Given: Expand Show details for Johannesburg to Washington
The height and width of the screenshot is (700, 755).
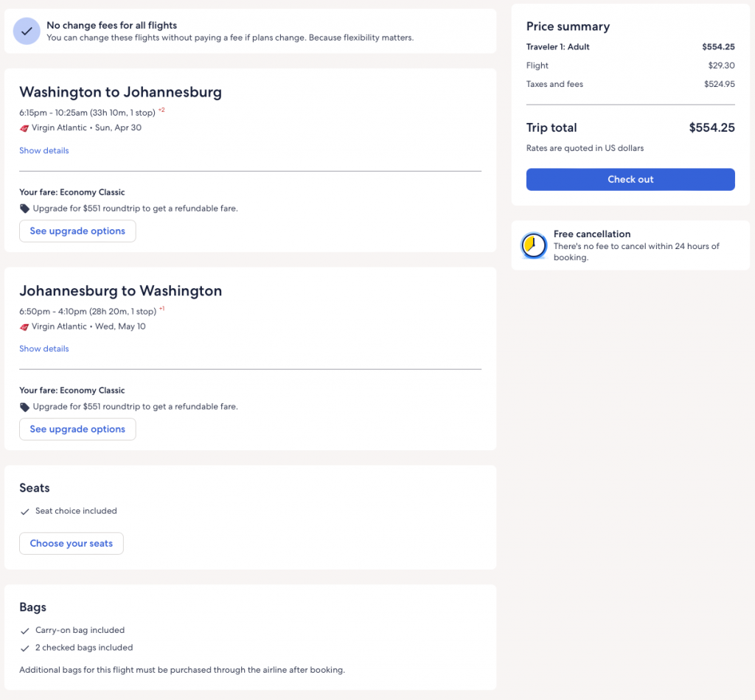Looking at the screenshot, I should [x=44, y=349].
